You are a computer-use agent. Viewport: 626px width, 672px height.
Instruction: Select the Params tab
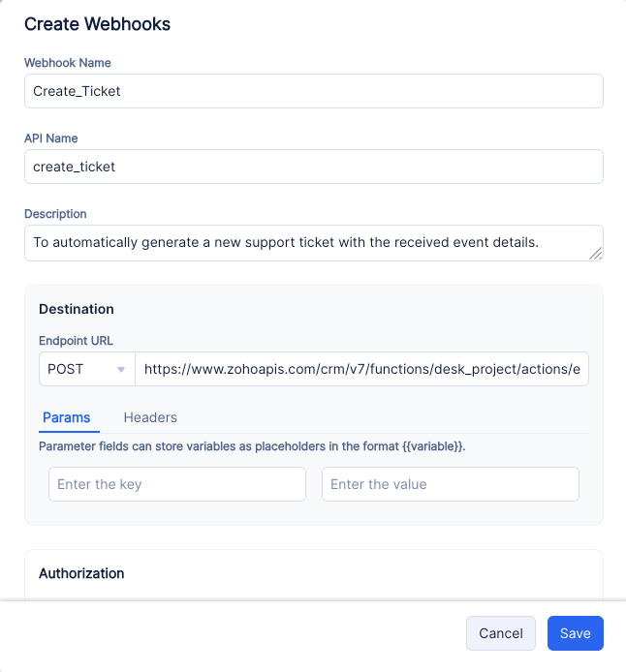(x=67, y=417)
